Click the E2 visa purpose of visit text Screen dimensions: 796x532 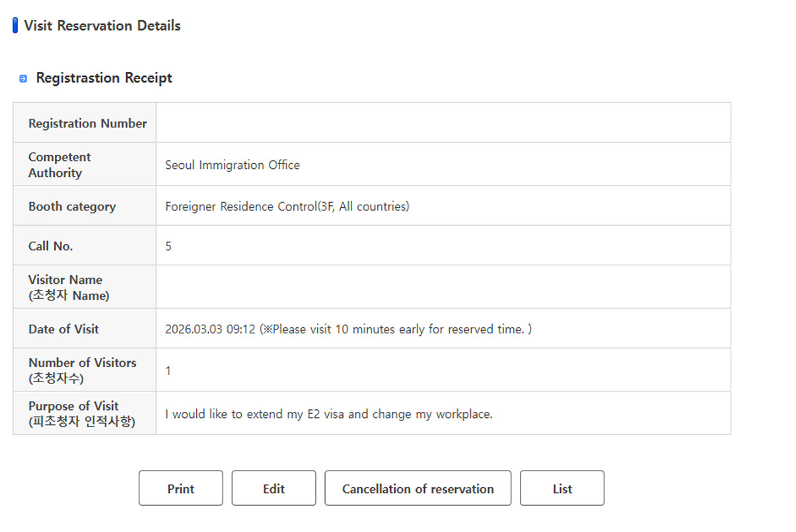click(328, 415)
